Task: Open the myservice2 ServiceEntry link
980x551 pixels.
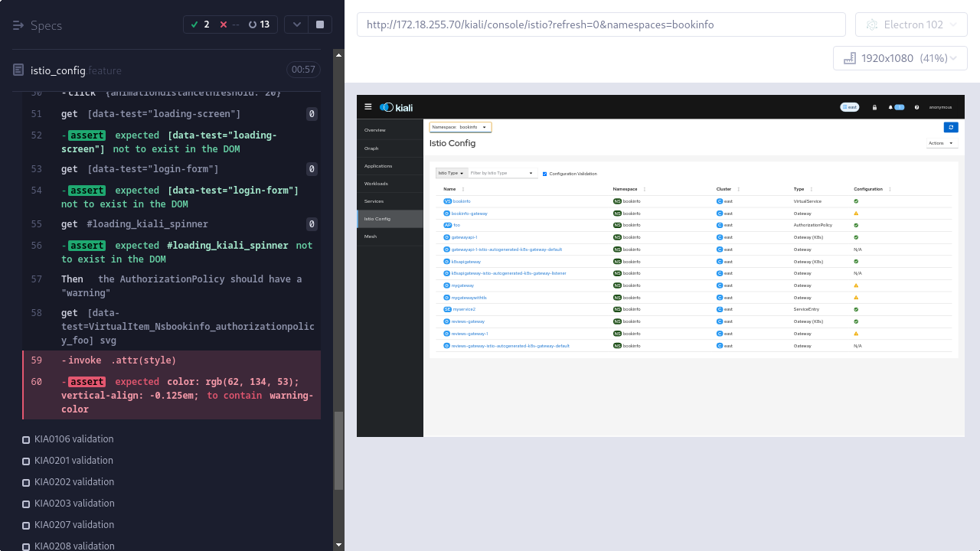Action: pos(464,309)
